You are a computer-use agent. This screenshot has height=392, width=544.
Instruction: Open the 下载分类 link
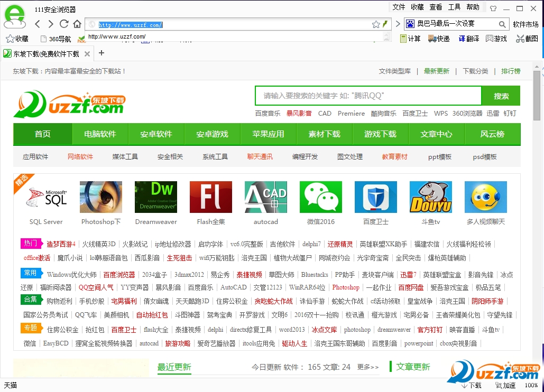475,71
